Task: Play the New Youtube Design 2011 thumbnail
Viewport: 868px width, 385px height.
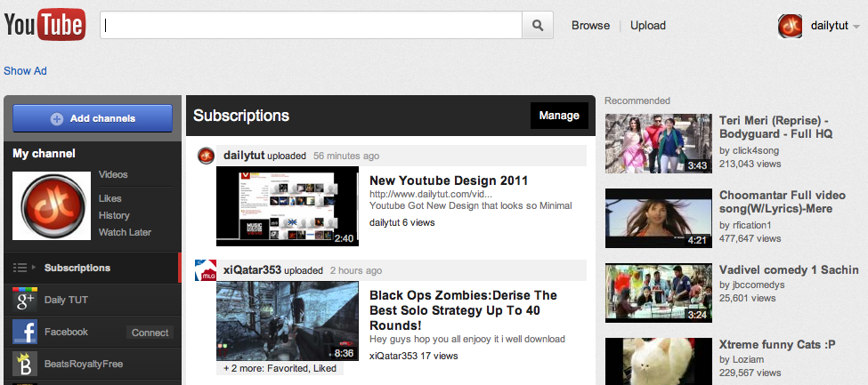Action: click(288, 206)
